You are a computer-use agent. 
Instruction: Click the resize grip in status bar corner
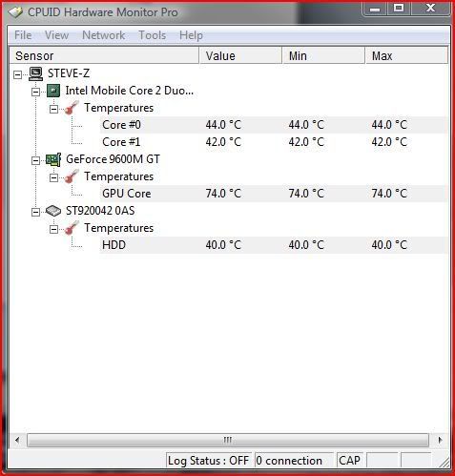[444, 462]
